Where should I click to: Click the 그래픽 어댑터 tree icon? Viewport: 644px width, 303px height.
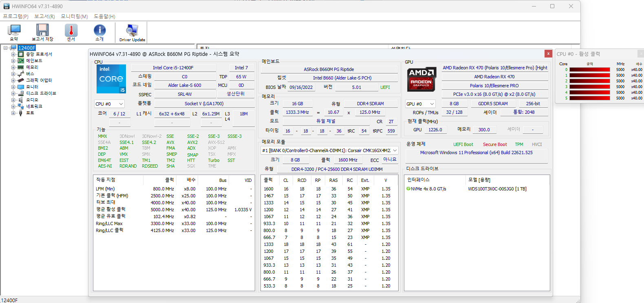pos(21,80)
